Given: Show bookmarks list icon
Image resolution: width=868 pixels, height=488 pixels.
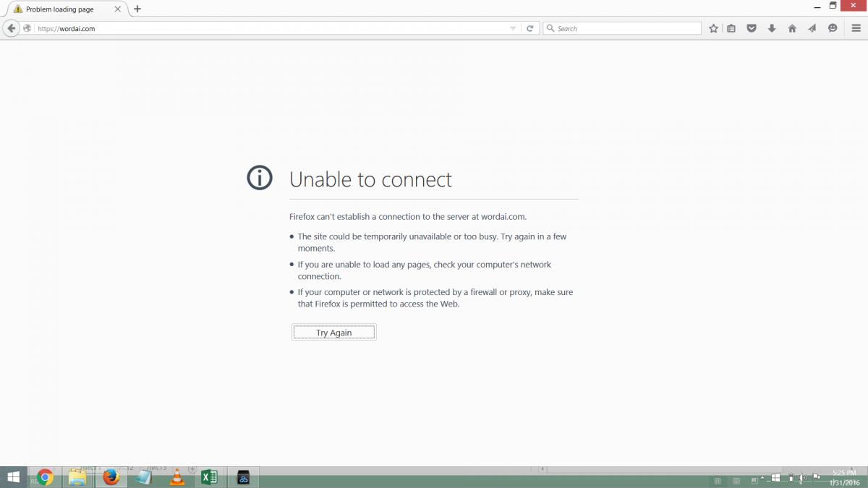Looking at the screenshot, I should tap(731, 28).
